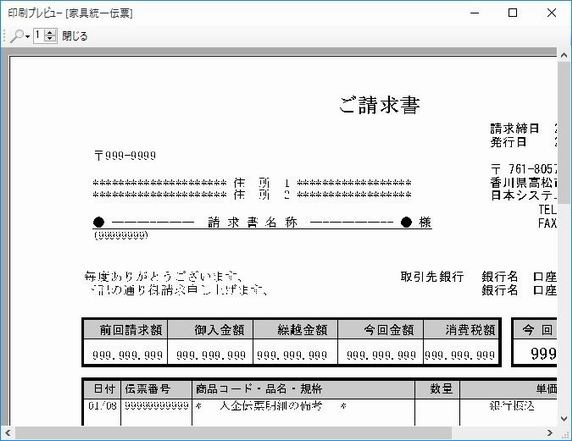Close the print preview window with X

point(552,13)
